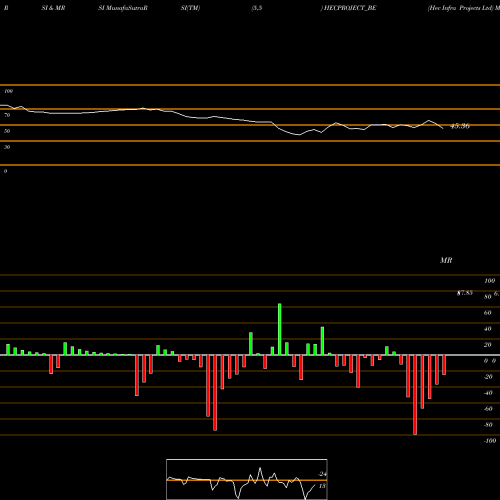Click the "50" level label in the RSI panel

tap(7, 131)
